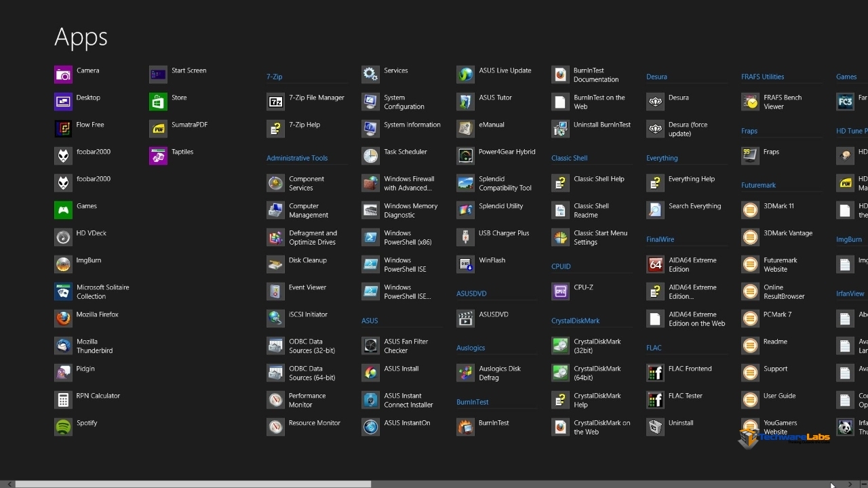Open Disk Cleanup icon
The height and width of the screenshot is (488, 868).
pyautogui.click(x=275, y=264)
